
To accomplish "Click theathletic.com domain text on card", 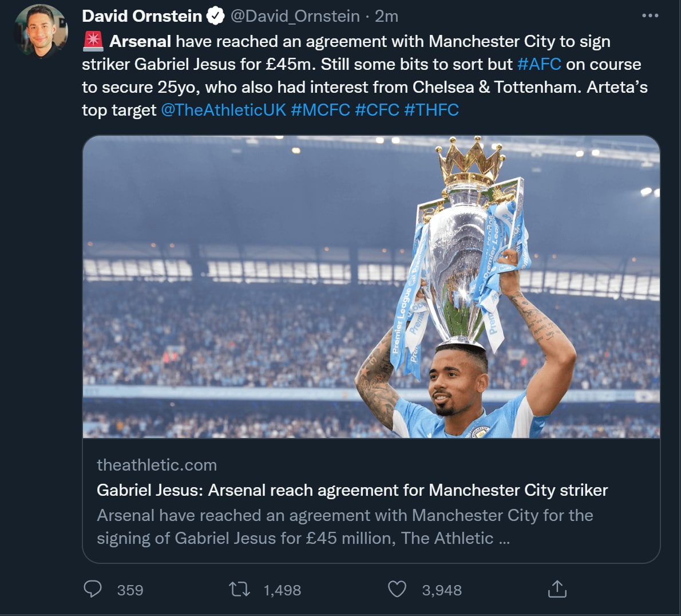I will pos(157,465).
